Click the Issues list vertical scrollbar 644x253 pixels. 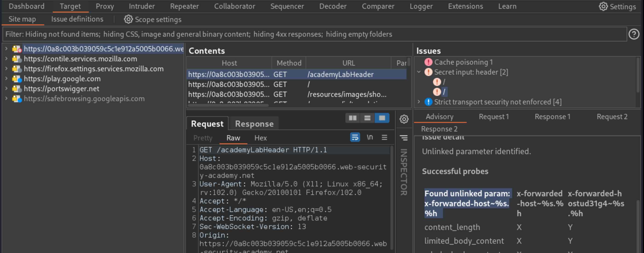638,75
